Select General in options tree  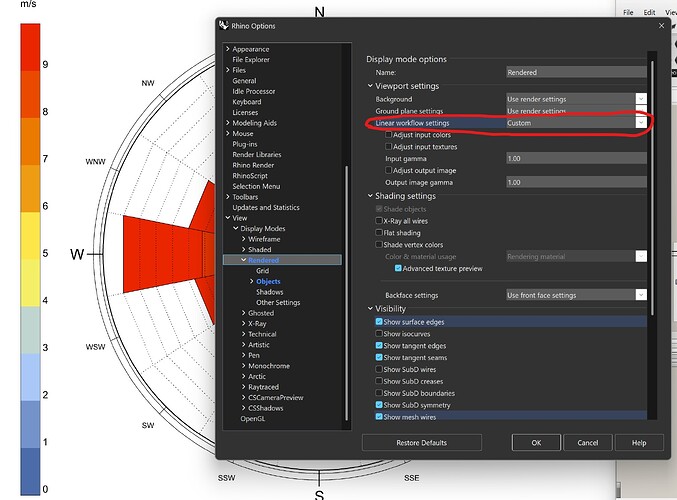(244, 81)
